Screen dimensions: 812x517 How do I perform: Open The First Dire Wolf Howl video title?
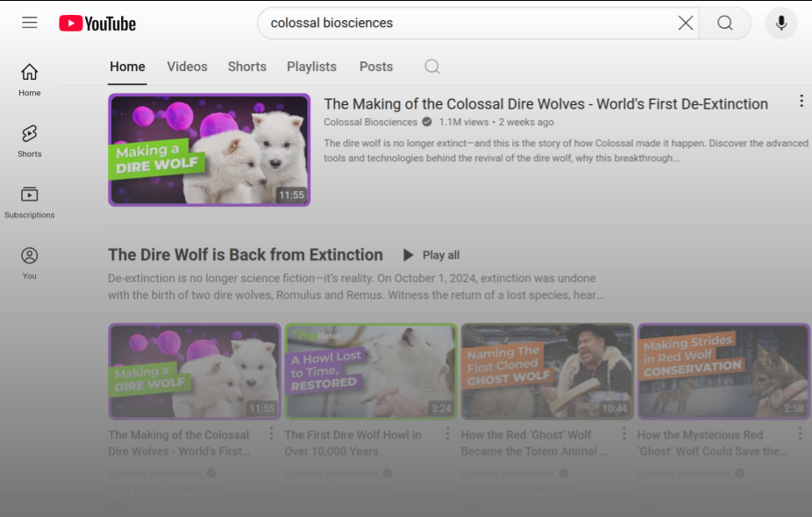coord(353,443)
